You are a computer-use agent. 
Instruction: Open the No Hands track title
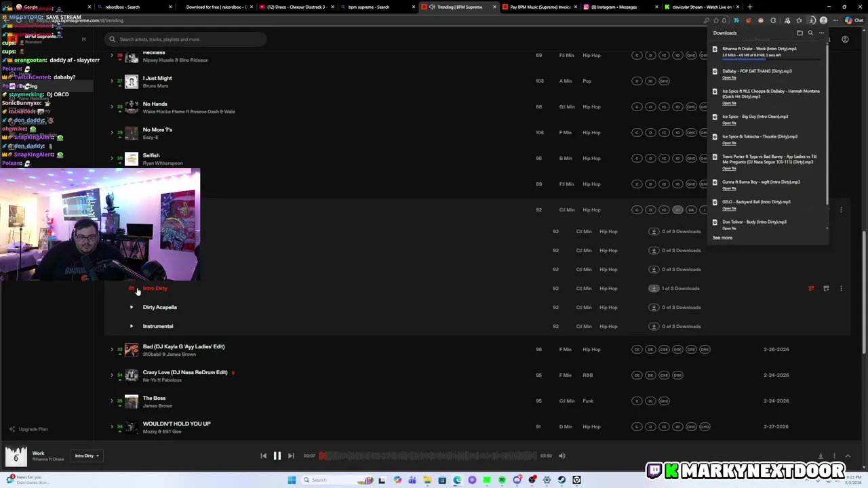[155, 104]
